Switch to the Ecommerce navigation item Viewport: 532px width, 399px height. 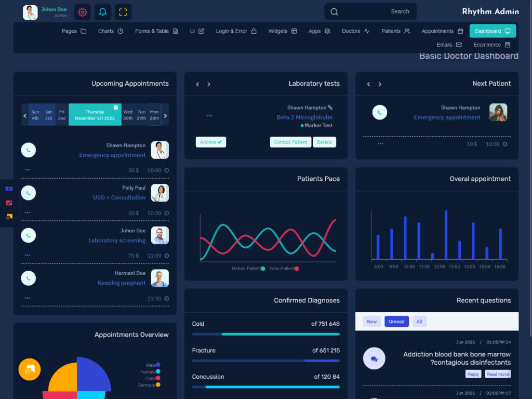[487, 45]
